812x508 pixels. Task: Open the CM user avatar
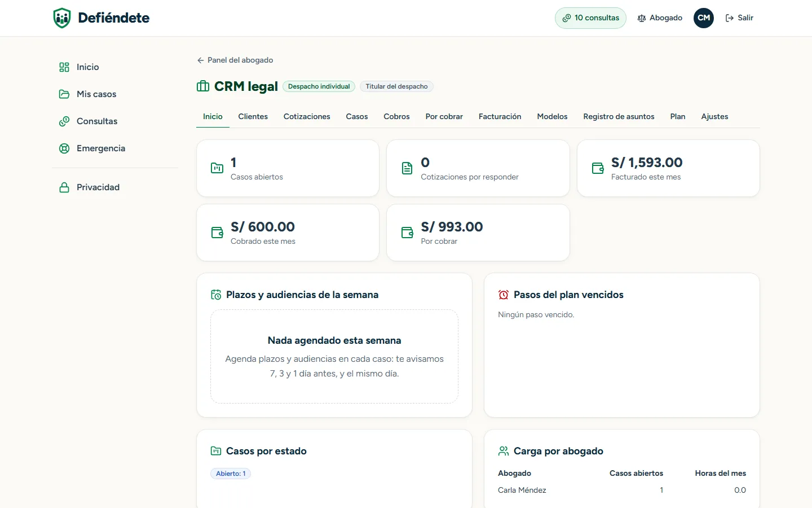point(704,18)
